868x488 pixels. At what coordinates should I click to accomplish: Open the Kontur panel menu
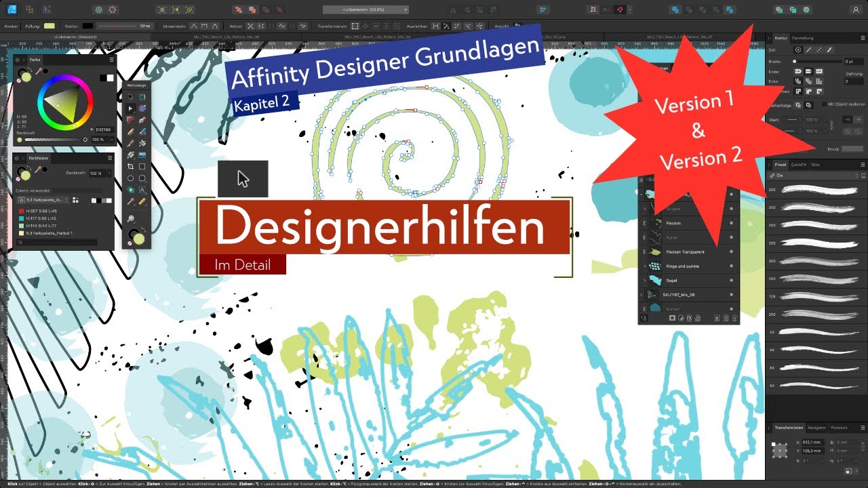(863, 38)
